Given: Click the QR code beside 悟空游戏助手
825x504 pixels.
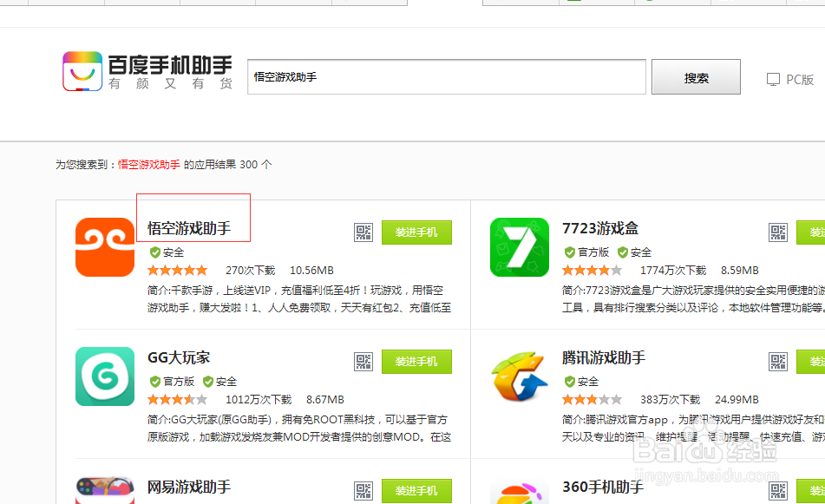Looking at the screenshot, I should 363,232.
